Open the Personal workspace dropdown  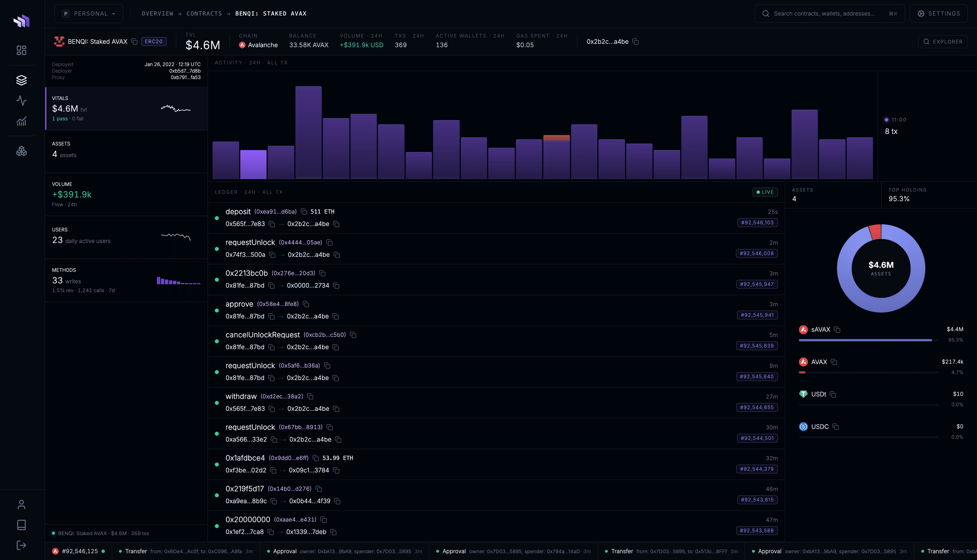coord(88,14)
